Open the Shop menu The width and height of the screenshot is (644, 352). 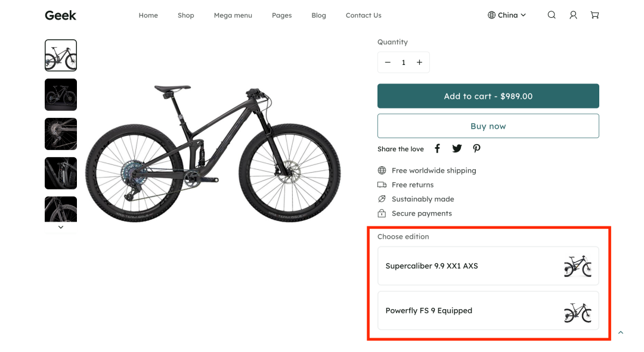coord(185,15)
